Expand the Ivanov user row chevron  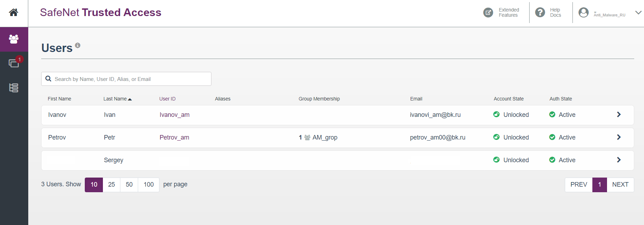click(619, 115)
